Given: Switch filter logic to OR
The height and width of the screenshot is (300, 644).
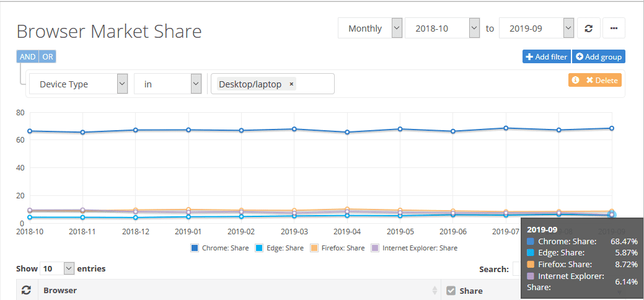Looking at the screenshot, I should (x=48, y=57).
